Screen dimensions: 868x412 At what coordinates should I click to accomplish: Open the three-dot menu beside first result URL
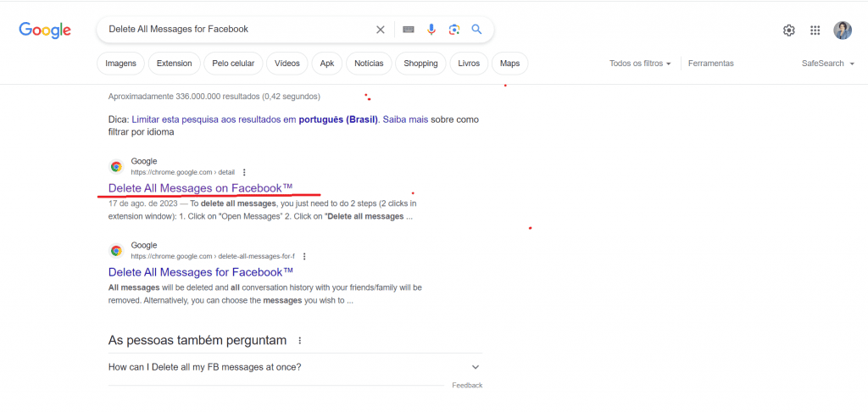tap(244, 172)
